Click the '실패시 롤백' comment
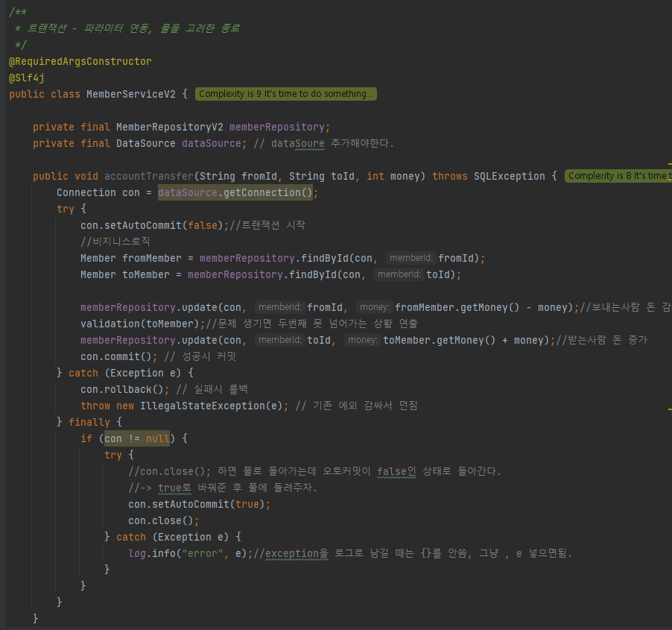This screenshot has height=630, width=672. click(x=221, y=389)
